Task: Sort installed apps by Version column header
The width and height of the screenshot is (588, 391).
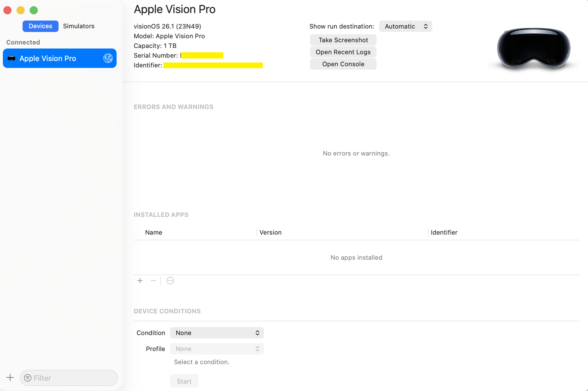Action: pyautogui.click(x=270, y=232)
